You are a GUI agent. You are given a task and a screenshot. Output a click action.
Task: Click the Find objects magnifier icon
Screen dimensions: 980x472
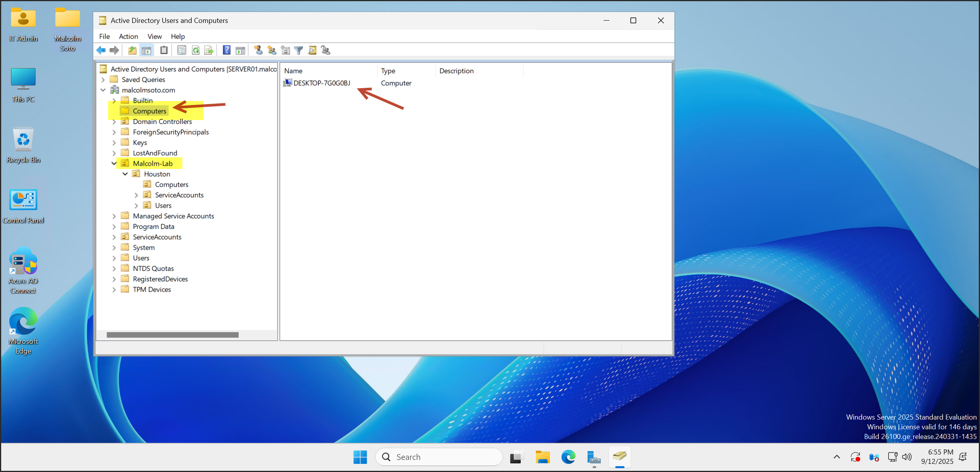(312, 50)
